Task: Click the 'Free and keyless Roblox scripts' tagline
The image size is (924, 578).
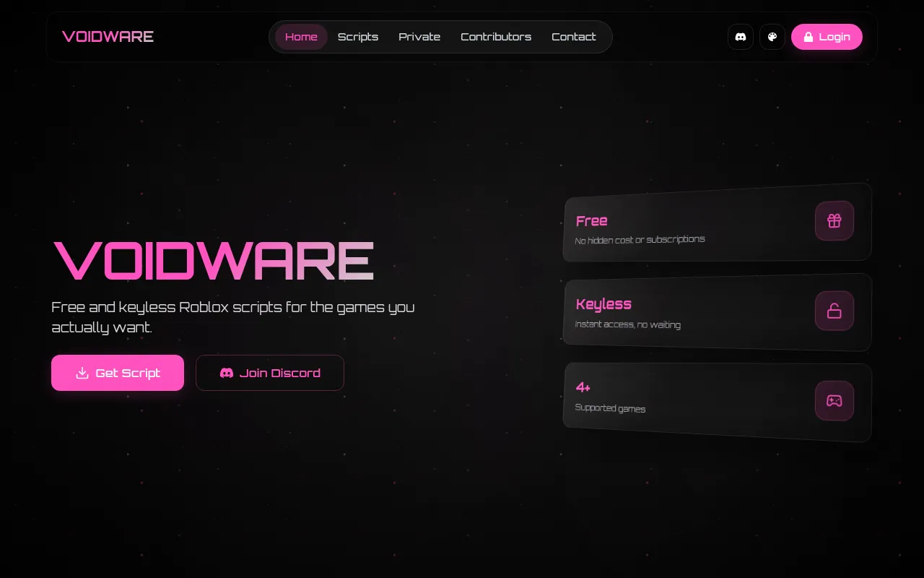Action: pos(233,317)
